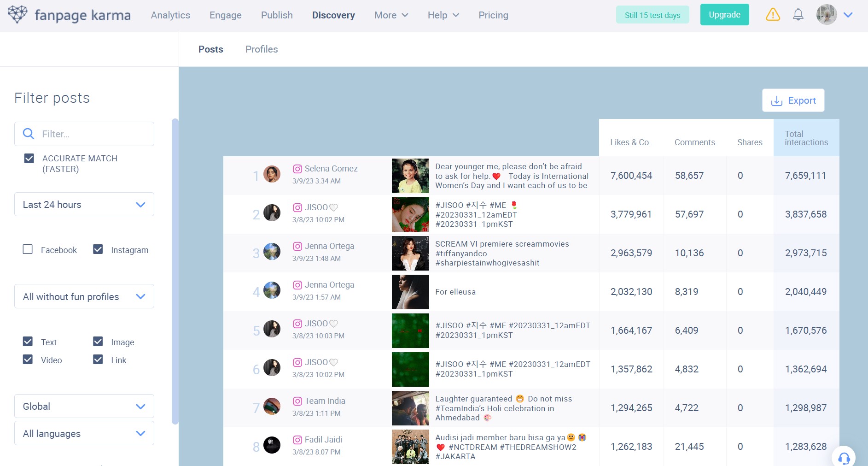868x466 pixels.
Task: Open the Discovery section
Action: (333, 15)
